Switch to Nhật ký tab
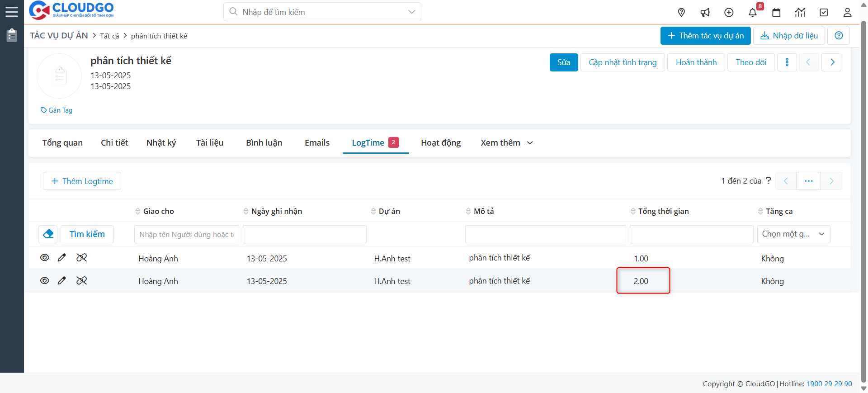The height and width of the screenshot is (393, 868). (161, 143)
